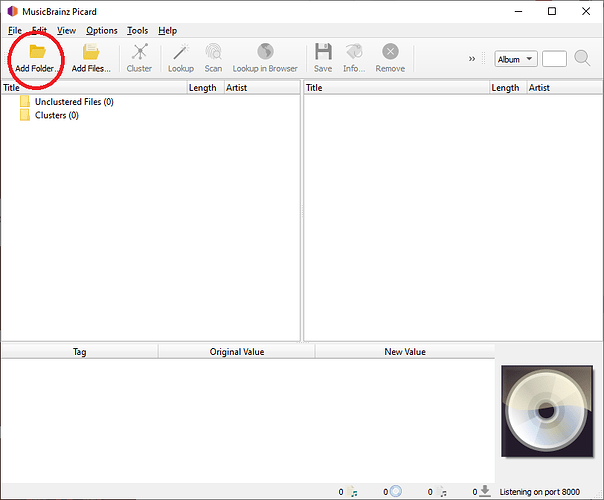Click the left pane Artist column header
Screen dimensions: 604x500
[262, 88]
